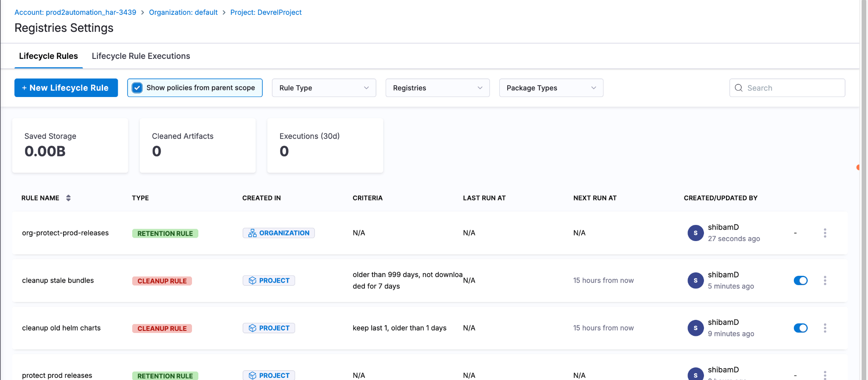Go to Project: DevrelProject breadcrumb
The image size is (868, 380).
pos(266,12)
